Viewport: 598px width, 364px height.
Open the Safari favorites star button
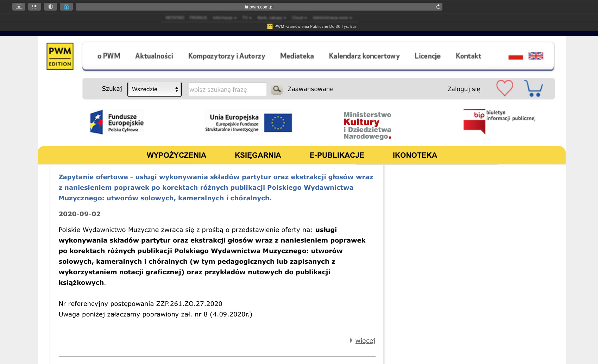click(19, 7)
